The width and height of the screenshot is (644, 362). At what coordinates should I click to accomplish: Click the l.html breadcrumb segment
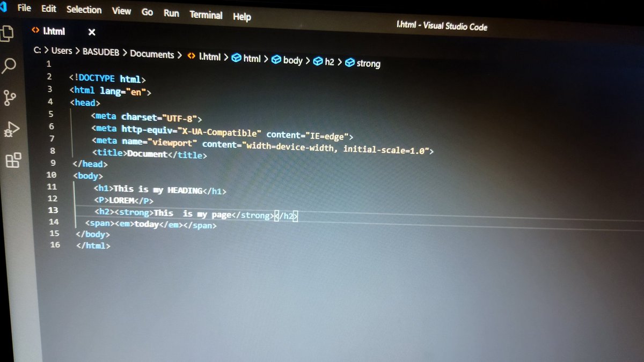pyautogui.click(x=209, y=57)
